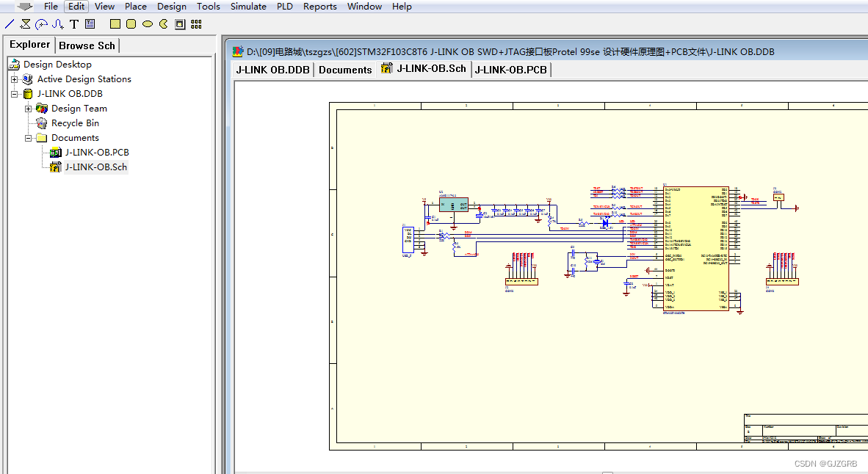Select the Text annotation tool (T)
This screenshot has width=868, height=474.
tap(74, 23)
